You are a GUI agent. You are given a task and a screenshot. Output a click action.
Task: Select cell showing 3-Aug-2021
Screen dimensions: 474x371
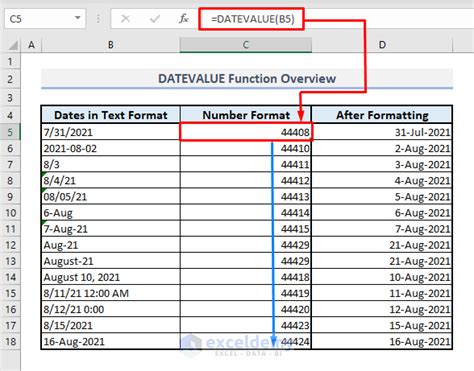point(382,164)
